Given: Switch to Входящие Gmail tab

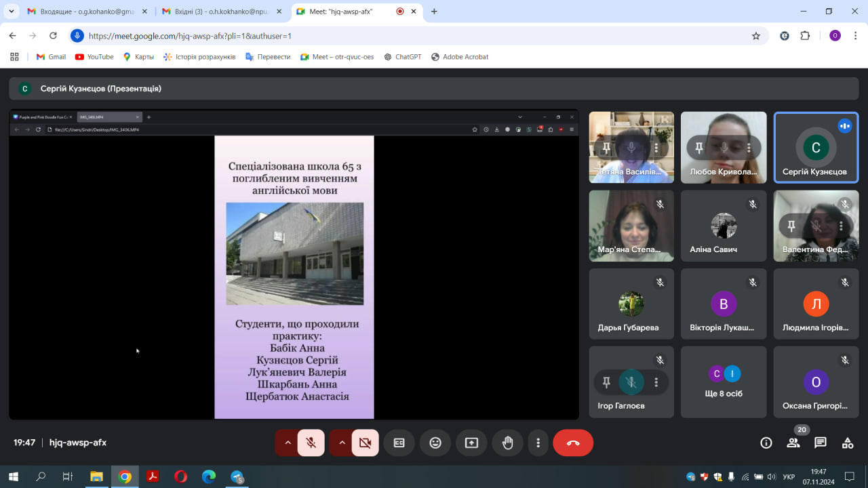Looking at the screenshot, I should pyautogui.click(x=86, y=12).
